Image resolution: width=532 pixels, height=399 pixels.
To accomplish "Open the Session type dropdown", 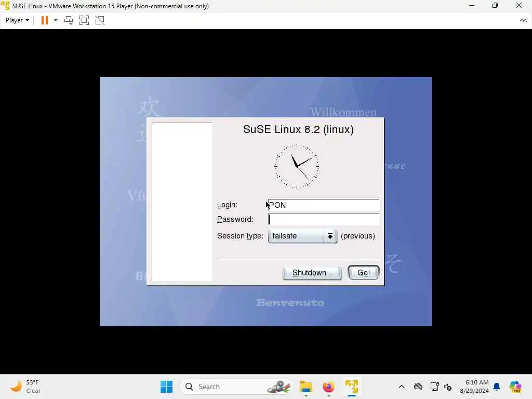I will [x=302, y=236].
